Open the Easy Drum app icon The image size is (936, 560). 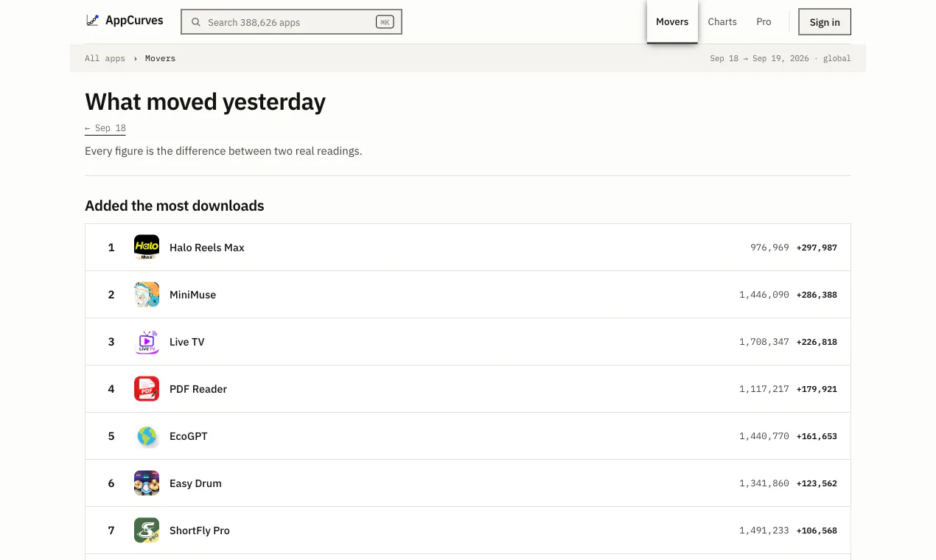[147, 483]
